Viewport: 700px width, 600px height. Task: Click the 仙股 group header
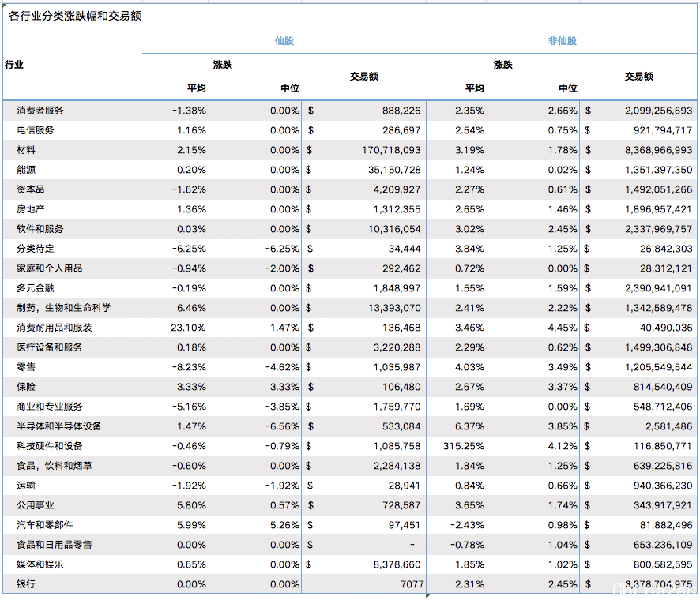click(x=284, y=41)
